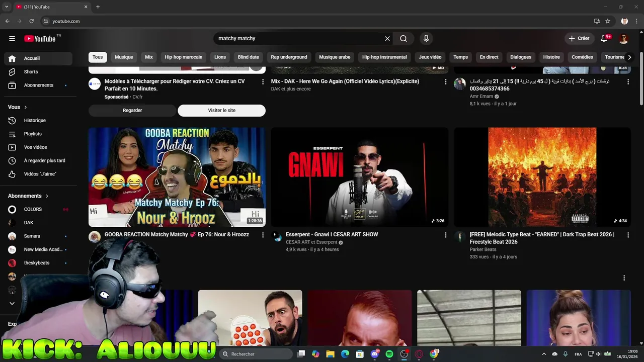Open Shorts shelf options menu
Image resolution: width=644 pixels, height=362 pixels.
624,278
